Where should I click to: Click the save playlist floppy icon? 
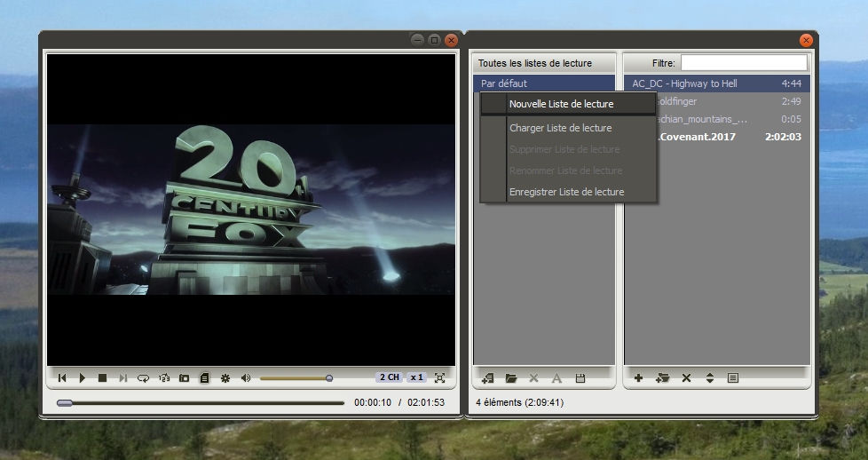[580, 378]
